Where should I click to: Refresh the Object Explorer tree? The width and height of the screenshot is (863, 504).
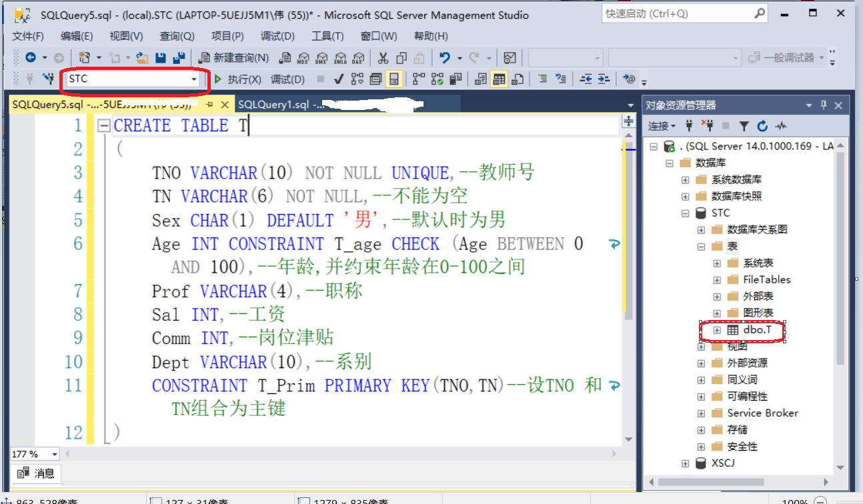pyautogui.click(x=762, y=125)
